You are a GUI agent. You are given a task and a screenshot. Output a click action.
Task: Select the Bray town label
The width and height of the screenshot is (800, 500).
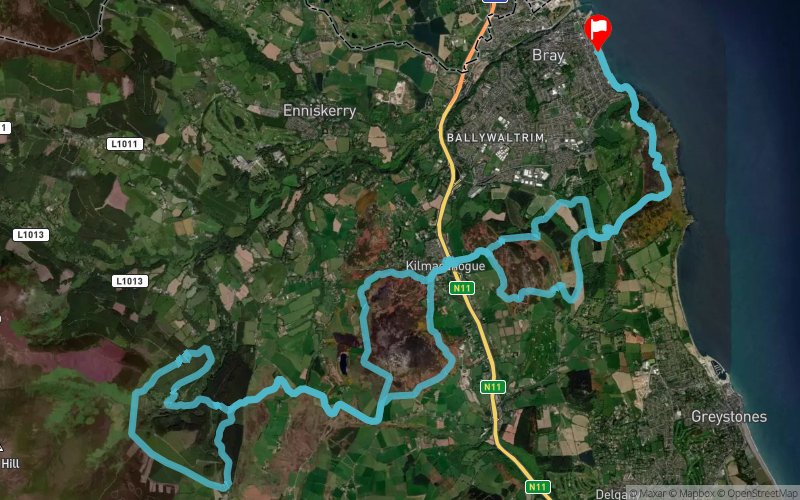[548, 55]
